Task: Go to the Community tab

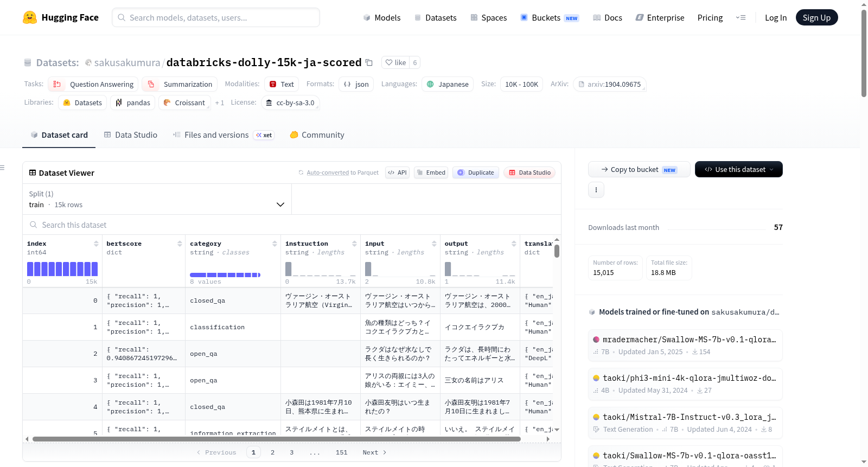Action: pyautogui.click(x=317, y=135)
